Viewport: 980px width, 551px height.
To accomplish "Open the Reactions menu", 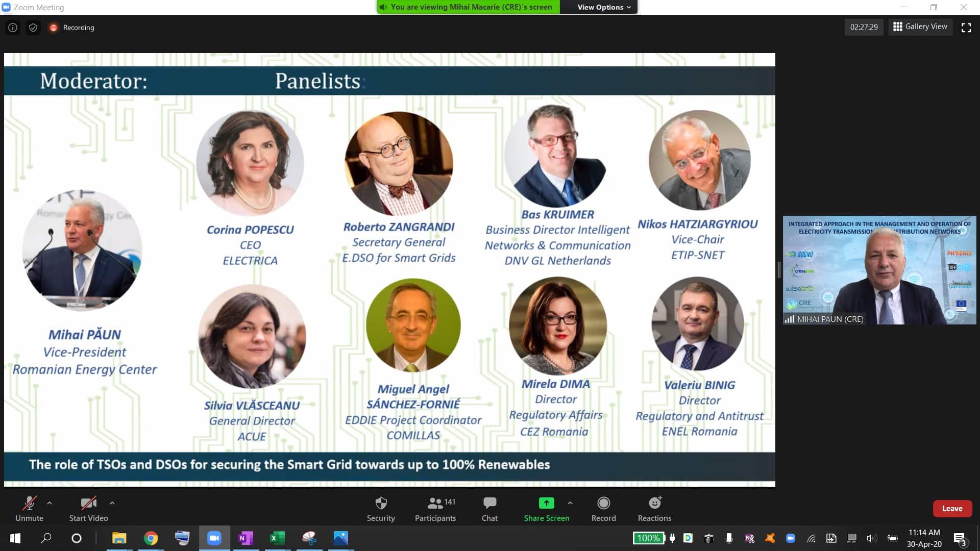I will (654, 509).
